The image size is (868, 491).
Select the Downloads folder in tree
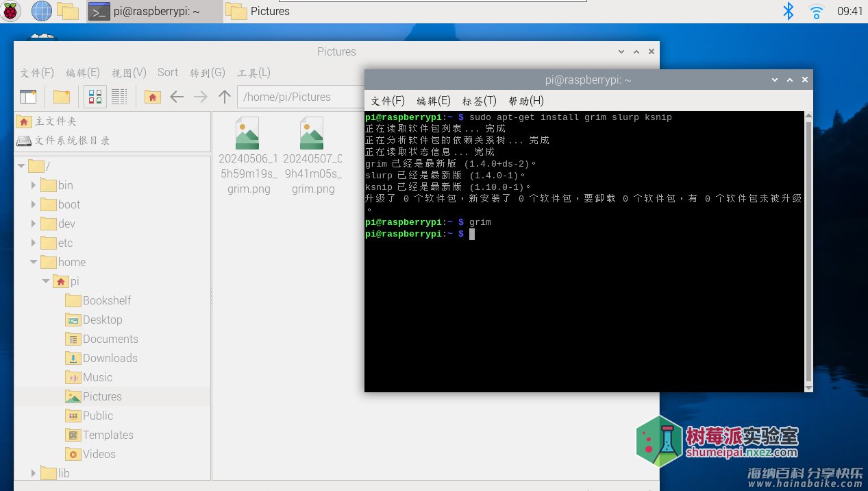110,358
